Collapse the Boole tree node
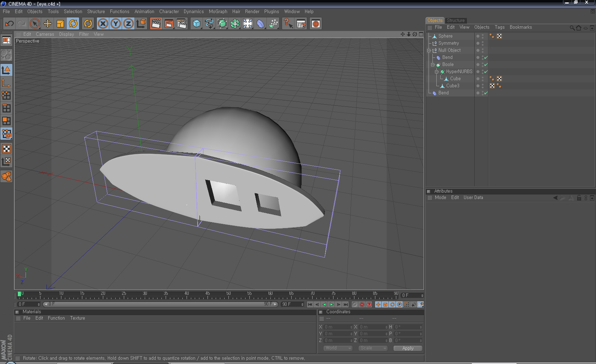Viewport: 596px width, 364px height. coord(433,65)
